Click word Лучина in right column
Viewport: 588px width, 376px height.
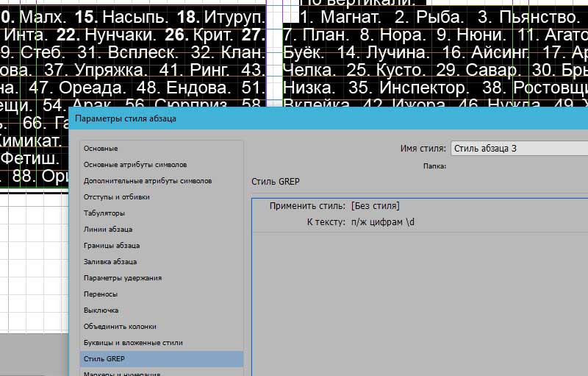[395, 52]
